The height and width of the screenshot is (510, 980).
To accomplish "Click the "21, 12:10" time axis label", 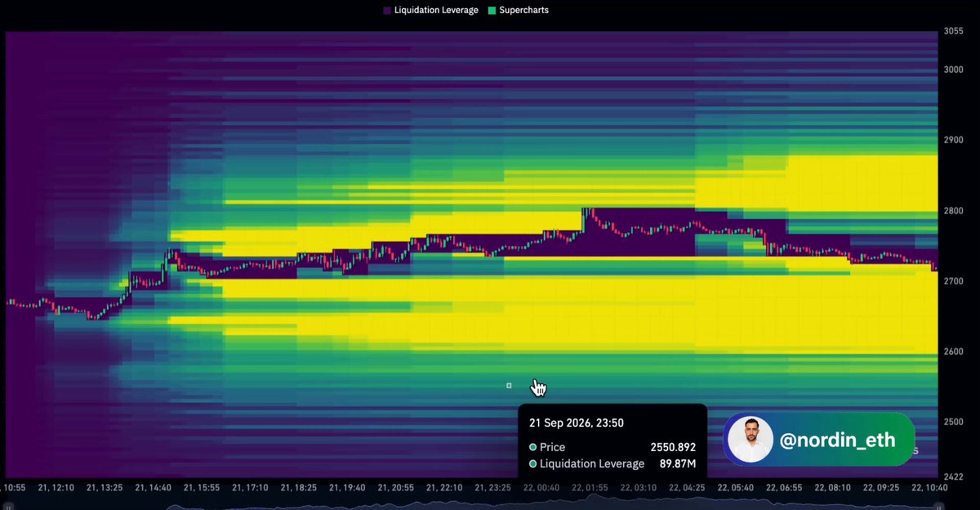I will pyautogui.click(x=56, y=487).
